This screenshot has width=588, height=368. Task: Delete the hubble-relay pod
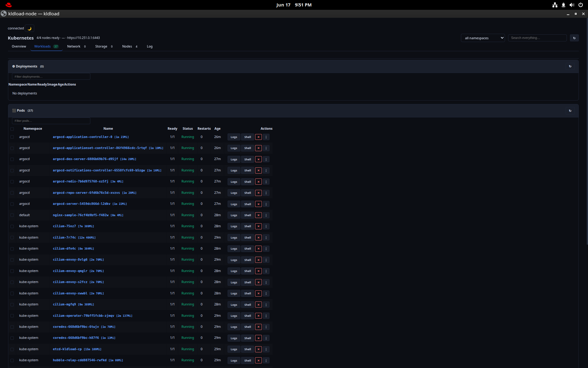pyautogui.click(x=258, y=361)
